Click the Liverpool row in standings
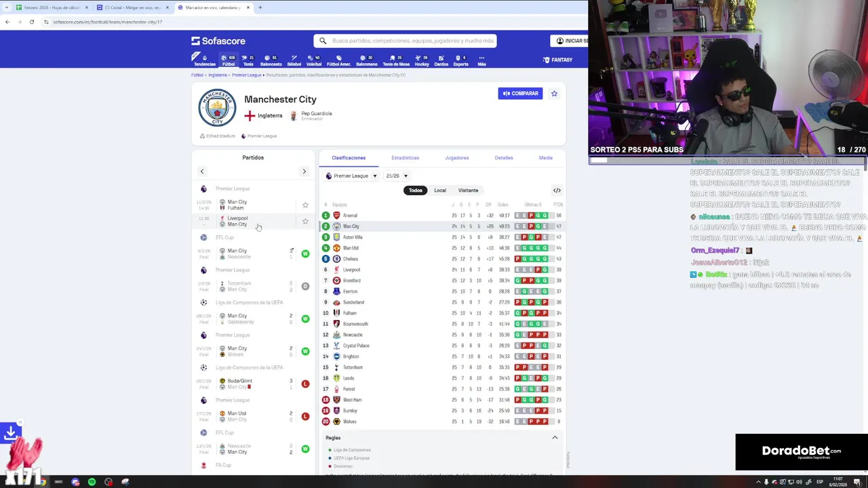This screenshot has width=868, height=488. click(x=443, y=270)
